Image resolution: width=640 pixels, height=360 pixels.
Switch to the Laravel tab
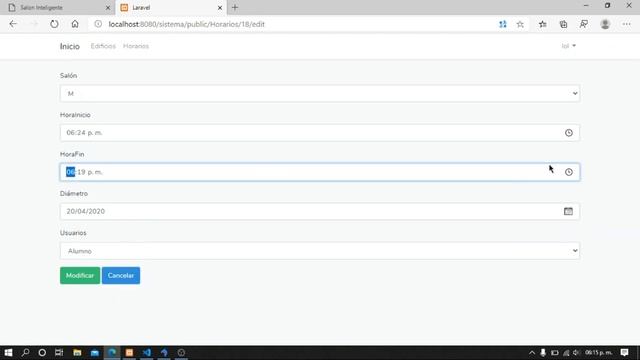tap(171, 8)
